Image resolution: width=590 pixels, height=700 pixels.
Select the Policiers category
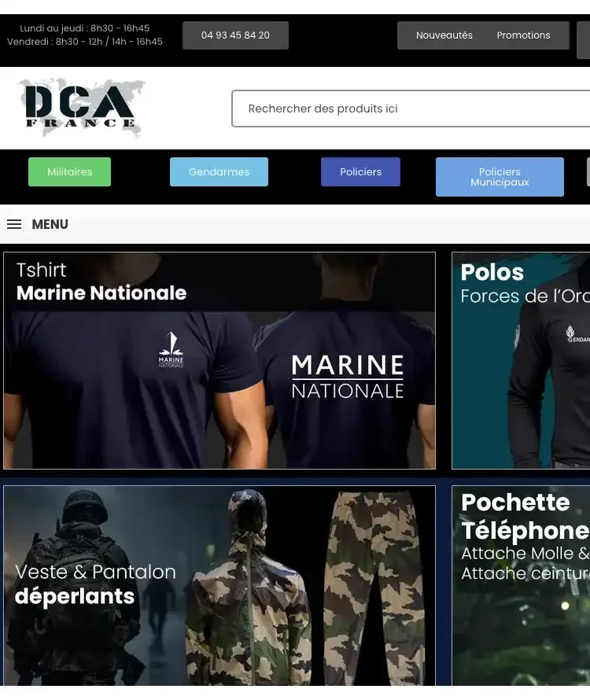tap(360, 172)
